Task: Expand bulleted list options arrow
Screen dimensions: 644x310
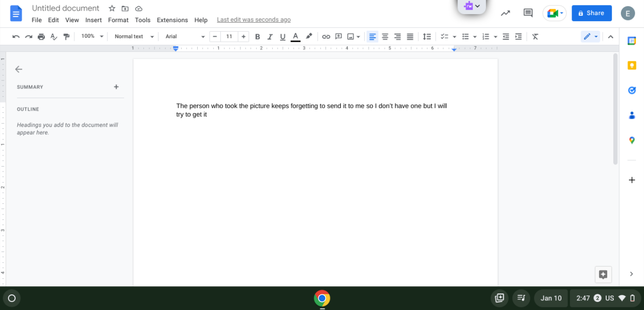Action: pos(475,37)
